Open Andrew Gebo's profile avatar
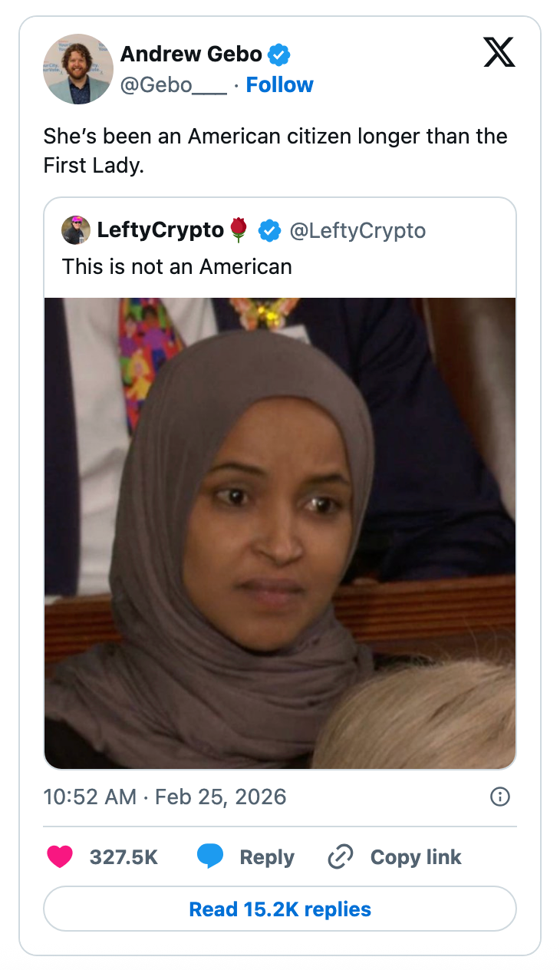 click(x=78, y=69)
